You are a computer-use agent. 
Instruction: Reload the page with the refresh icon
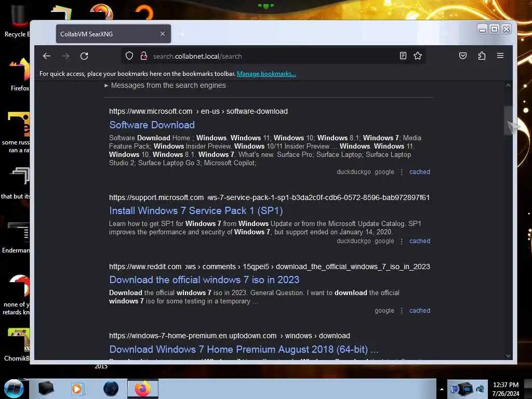pyautogui.click(x=84, y=56)
